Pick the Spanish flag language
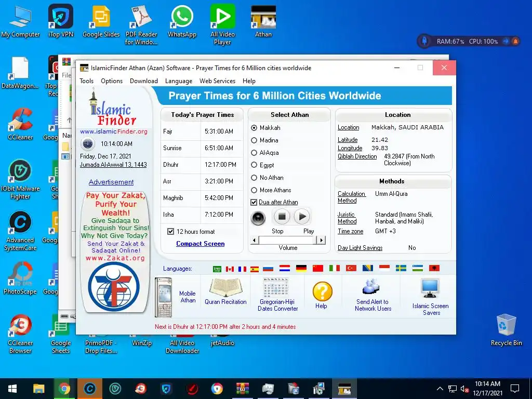Image resolution: width=532 pixels, height=399 pixels. point(255,269)
